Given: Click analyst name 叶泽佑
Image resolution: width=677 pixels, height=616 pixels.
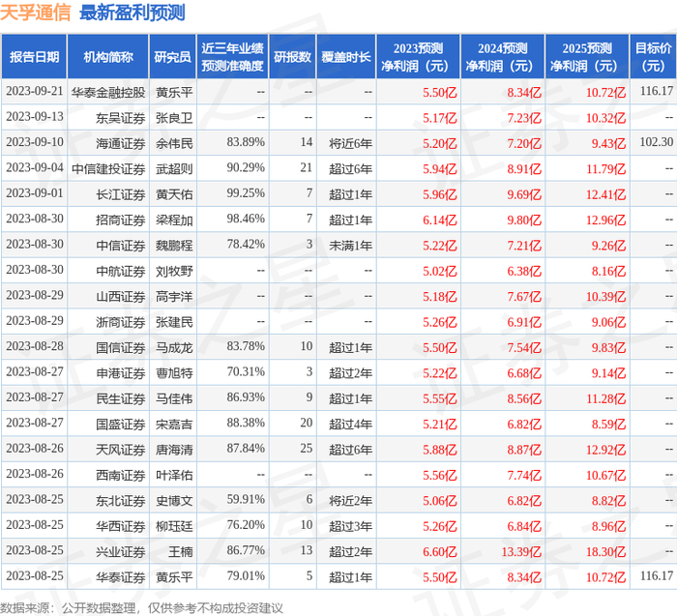Looking at the screenshot, I should click(x=174, y=475).
